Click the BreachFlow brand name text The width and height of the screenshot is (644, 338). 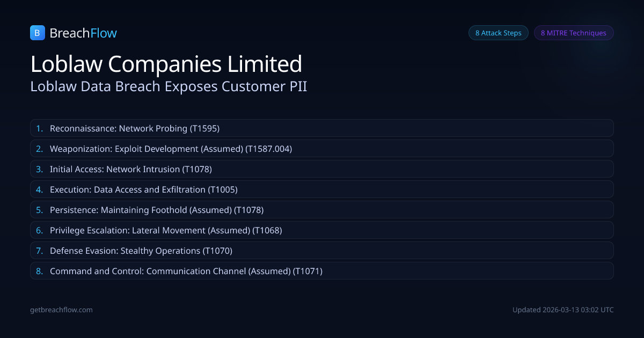tap(83, 33)
